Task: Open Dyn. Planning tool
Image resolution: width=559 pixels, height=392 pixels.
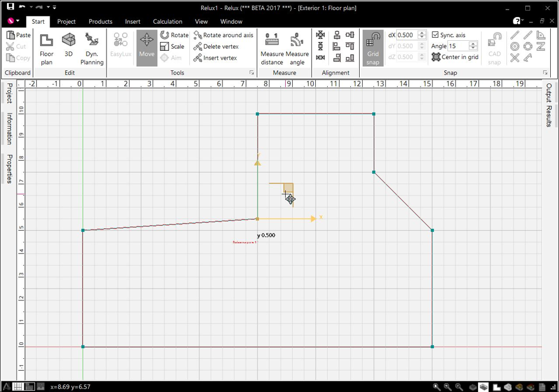Action: pyautogui.click(x=92, y=49)
